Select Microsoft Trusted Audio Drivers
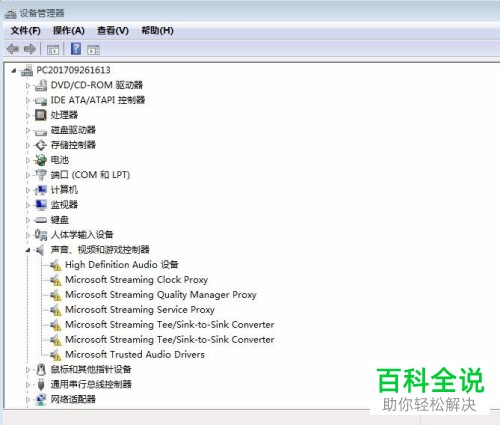Image resolution: width=500 pixels, height=425 pixels. tap(135, 355)
